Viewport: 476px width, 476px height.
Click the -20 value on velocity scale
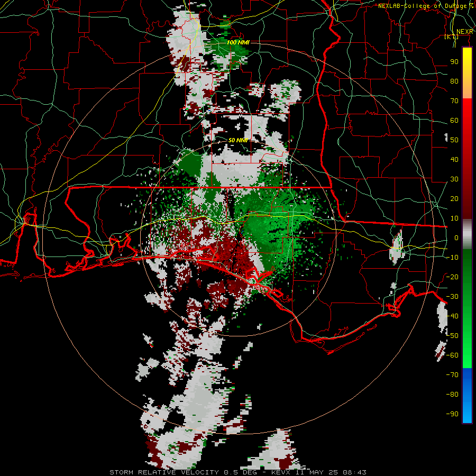click(452, 277)
